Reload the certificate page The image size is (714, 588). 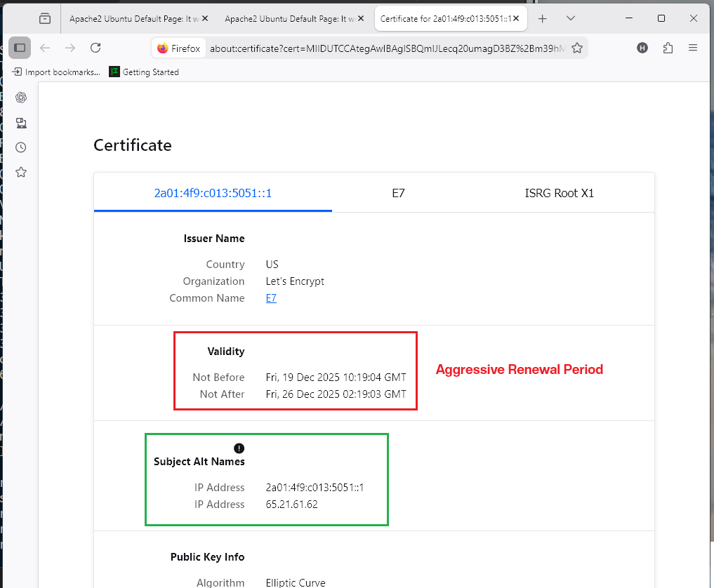pyautogui.click(x=96, y=48)
